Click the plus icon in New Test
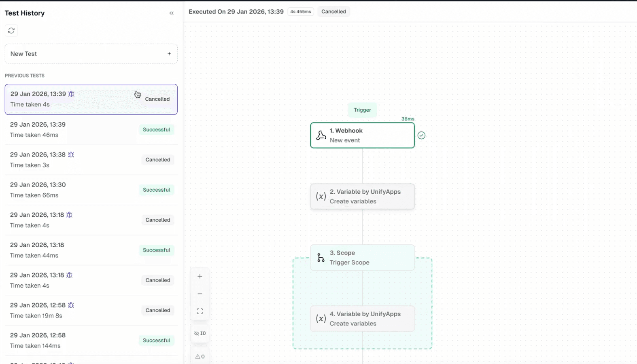The image size is (637, 364). pyautogui.click(x=169, y=54)
